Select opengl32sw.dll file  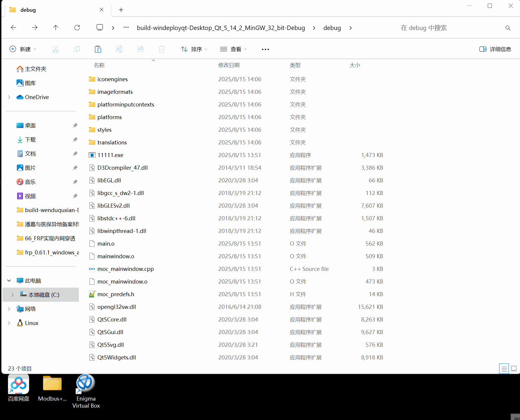pos(117,307)
